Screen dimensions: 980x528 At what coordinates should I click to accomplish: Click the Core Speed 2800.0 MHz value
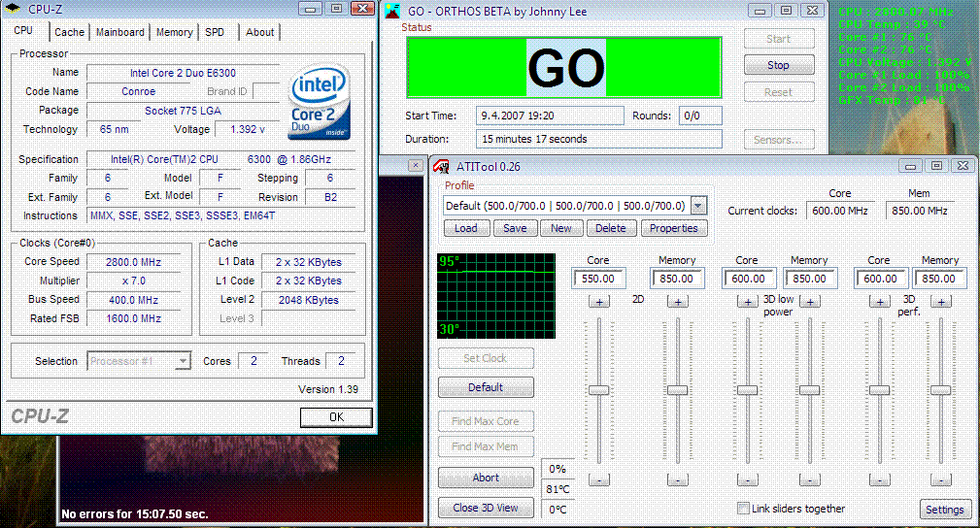click(133, 262)
